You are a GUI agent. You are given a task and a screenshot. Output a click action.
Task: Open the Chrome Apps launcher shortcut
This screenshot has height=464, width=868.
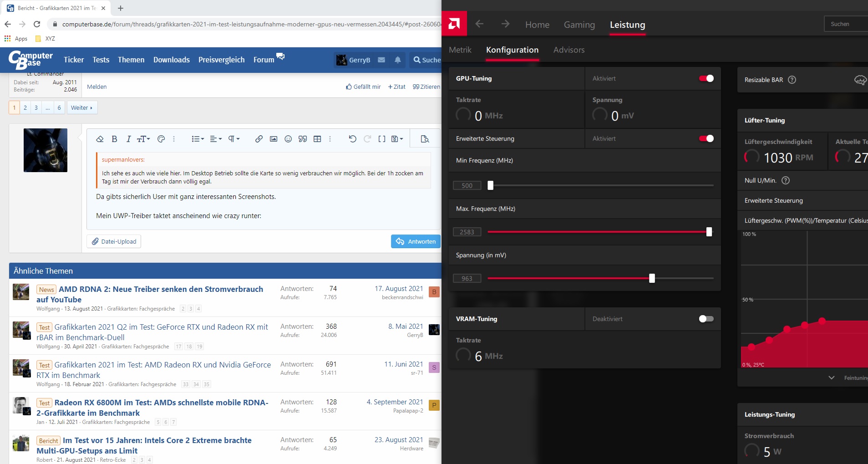tap(16, 39)
